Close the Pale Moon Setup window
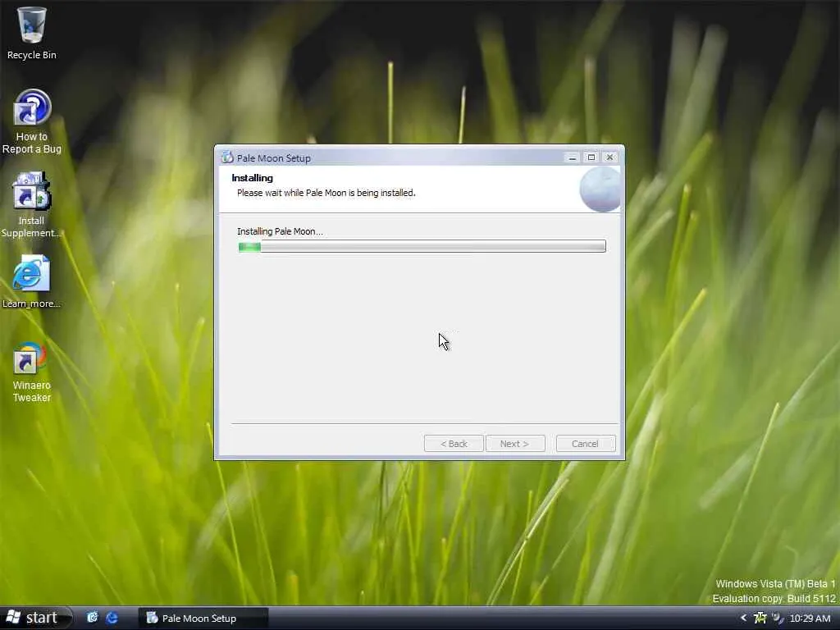 [609, 157]
